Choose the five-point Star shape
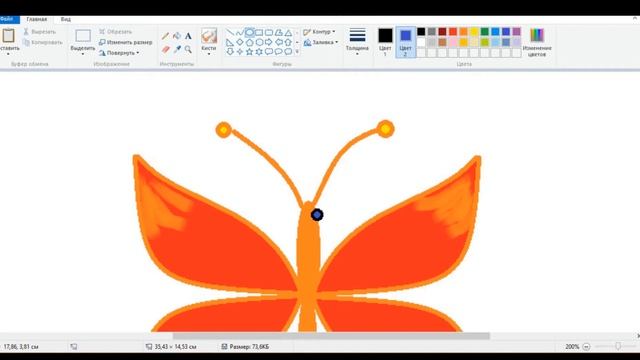The image size is (640, 360). click(x=249, y=51)
